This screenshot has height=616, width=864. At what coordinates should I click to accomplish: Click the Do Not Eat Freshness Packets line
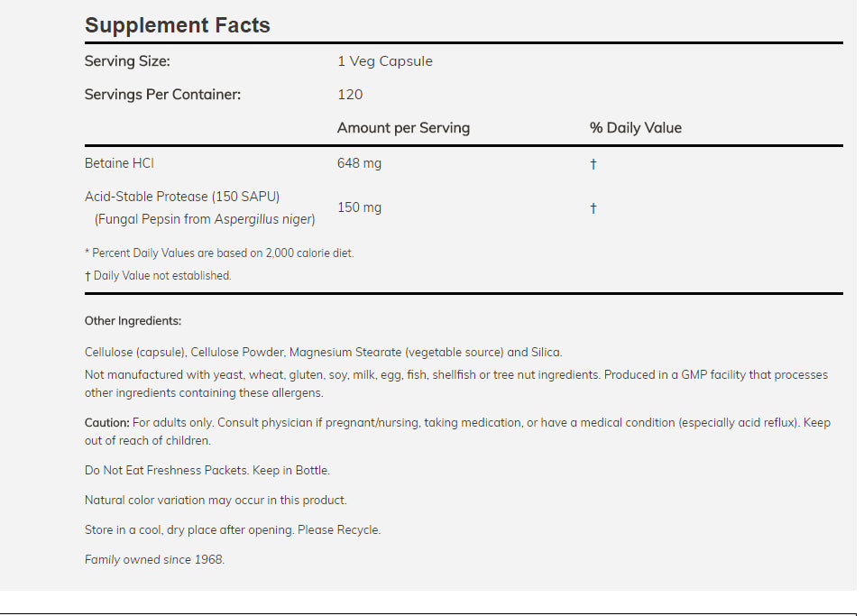207,470
